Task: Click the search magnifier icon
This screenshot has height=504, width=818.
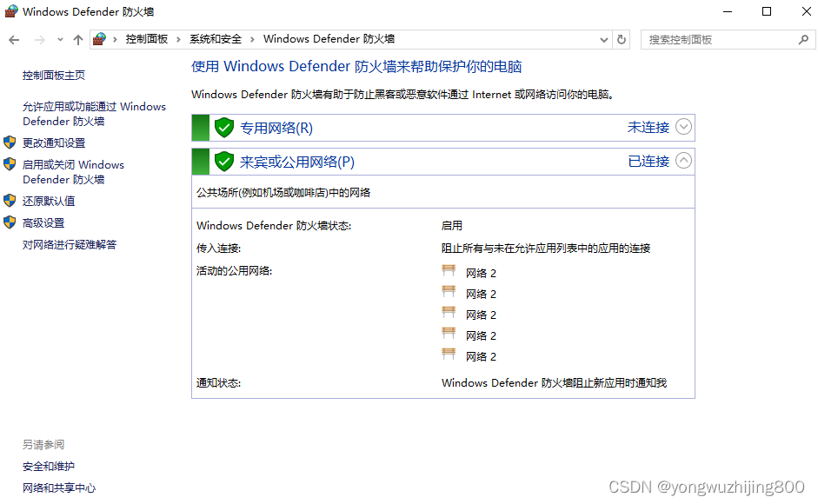Action: [x=803, y=39]
